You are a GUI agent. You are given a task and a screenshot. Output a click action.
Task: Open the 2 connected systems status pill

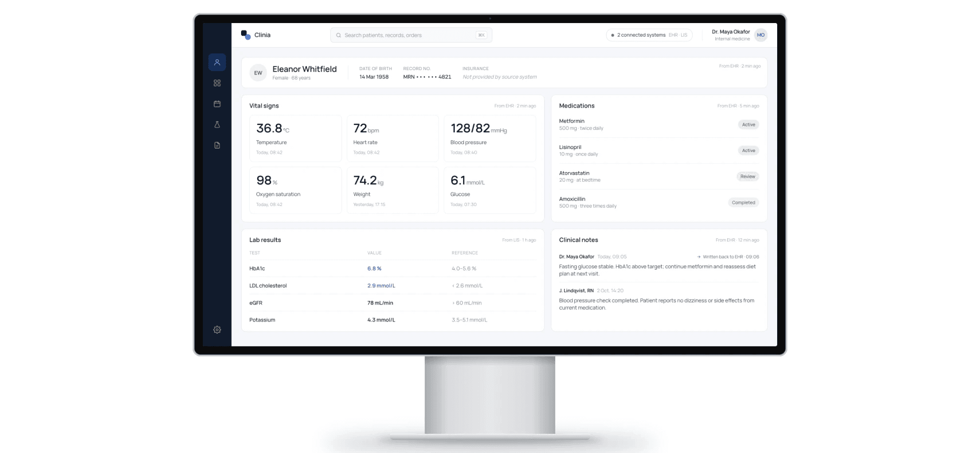tap(649, 35)
